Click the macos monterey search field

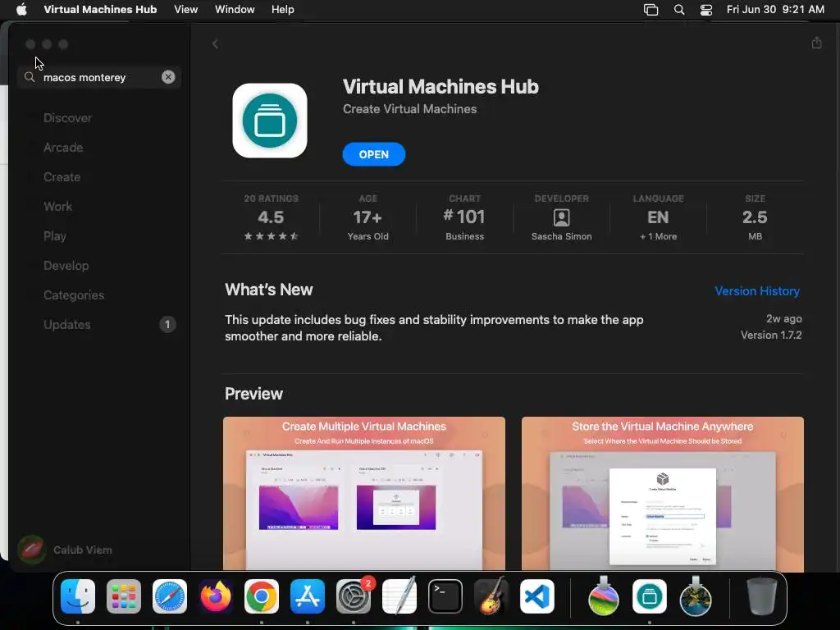coord(99,77)
